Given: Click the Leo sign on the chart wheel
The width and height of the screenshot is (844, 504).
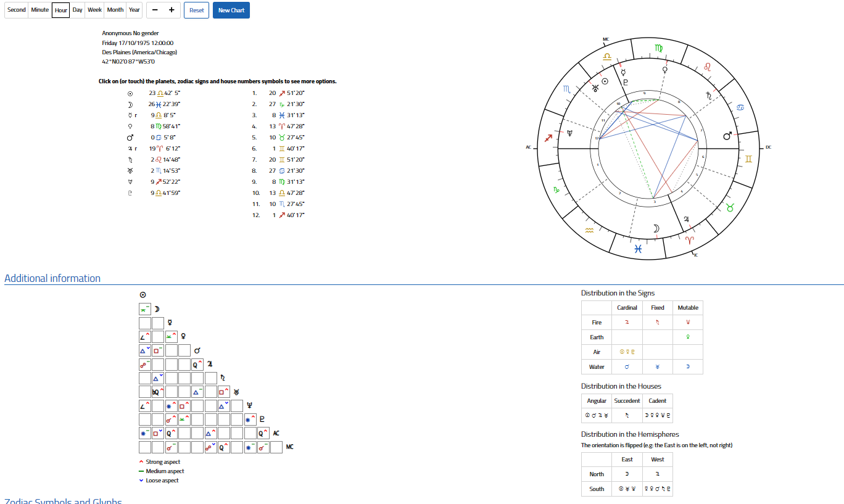Looking at the screenshot, I should tap(708, 66).
